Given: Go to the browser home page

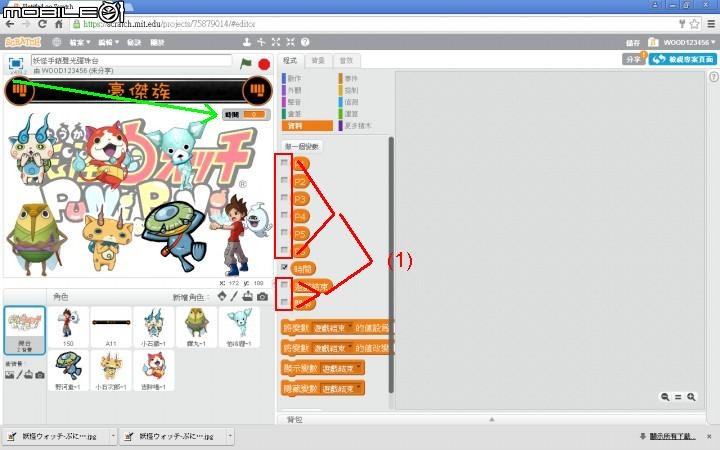Looking at the screenshot, I should [58, 24].
